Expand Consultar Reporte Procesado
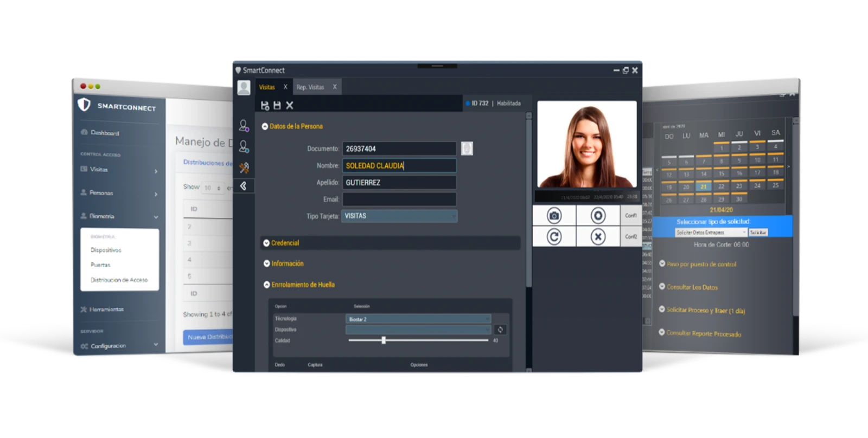The width and height of the screenshot is (868, 438). (x=700, y=333)
